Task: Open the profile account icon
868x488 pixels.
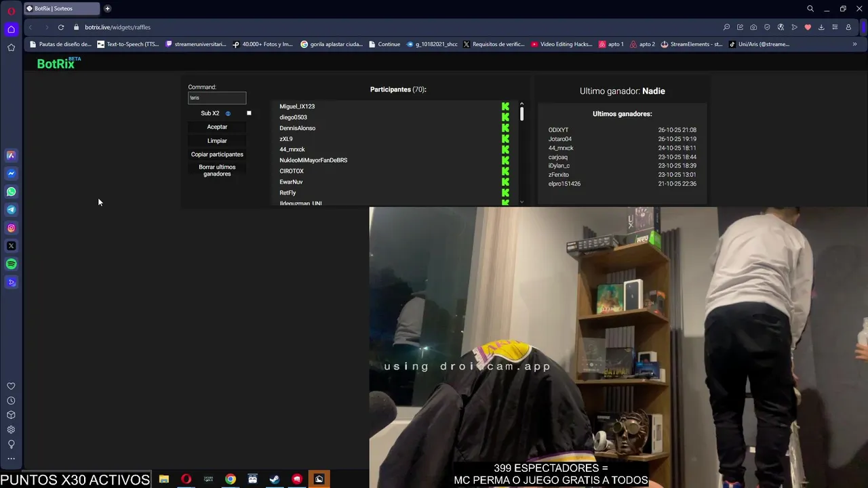Action: point(848,27)
